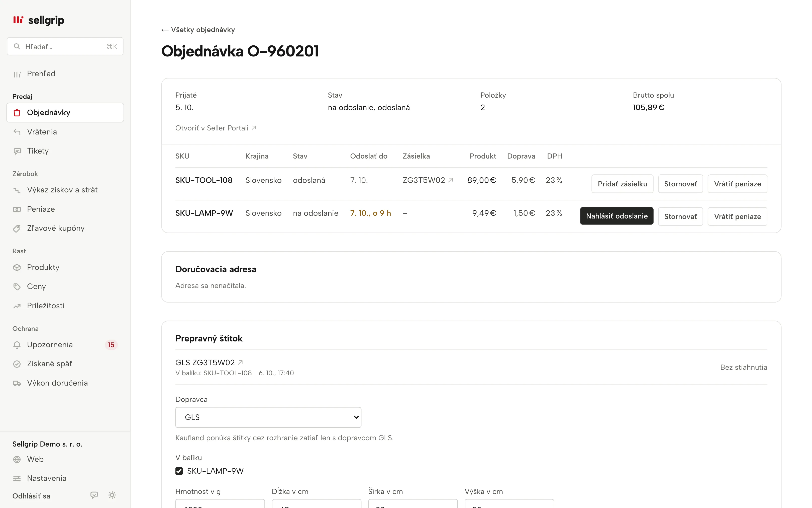Screen dimensions: 812x508
Task: Select Vrátenia menu item
Action: [x=65, y=132]
